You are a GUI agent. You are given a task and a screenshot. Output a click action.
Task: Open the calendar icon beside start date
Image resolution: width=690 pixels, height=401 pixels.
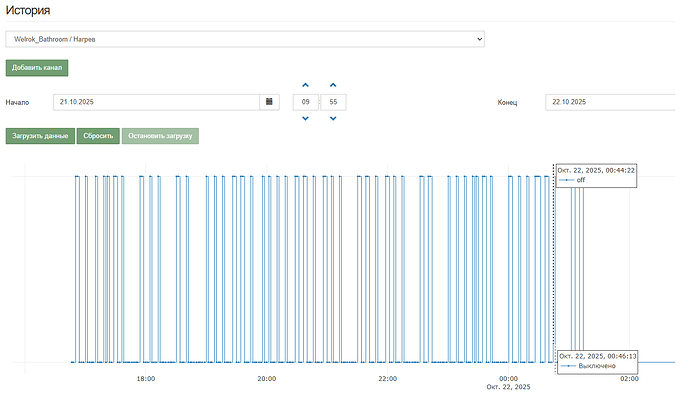tap(269, 102)
